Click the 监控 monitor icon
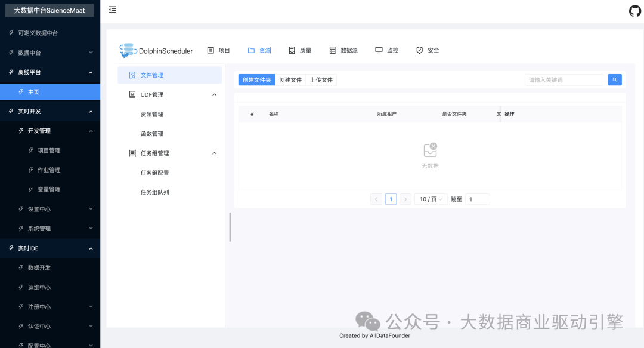This screenshot has width=644, height=348. tap(379, 51)
